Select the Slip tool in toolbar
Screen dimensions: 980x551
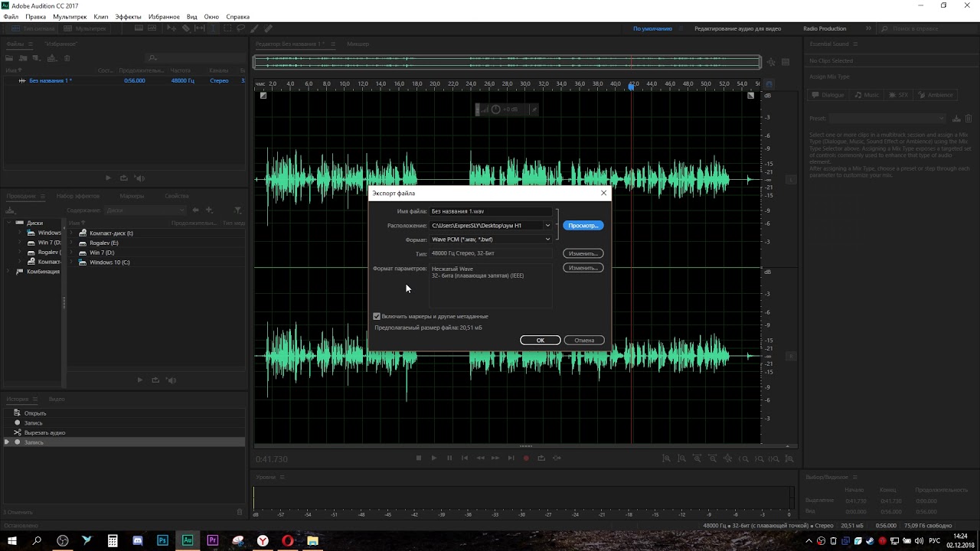pos(200,28)
